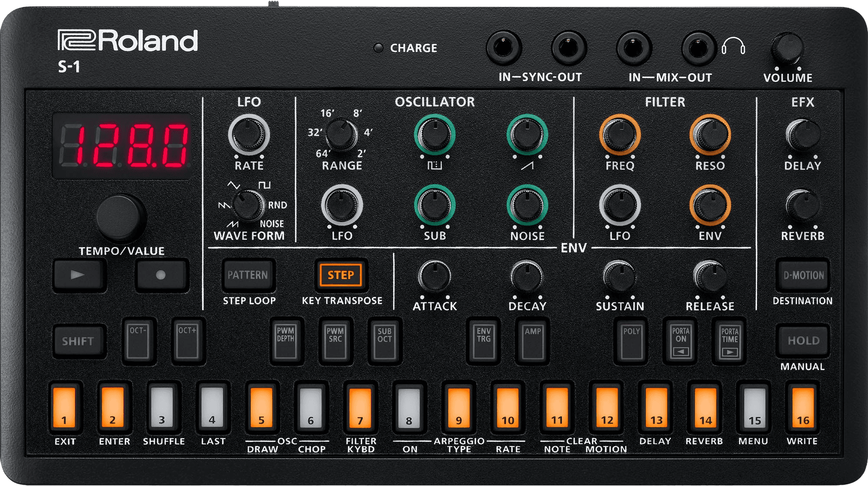The image size is (868, 486).
Task: Click the filter LFO knob
Action: tap(620, 205)
